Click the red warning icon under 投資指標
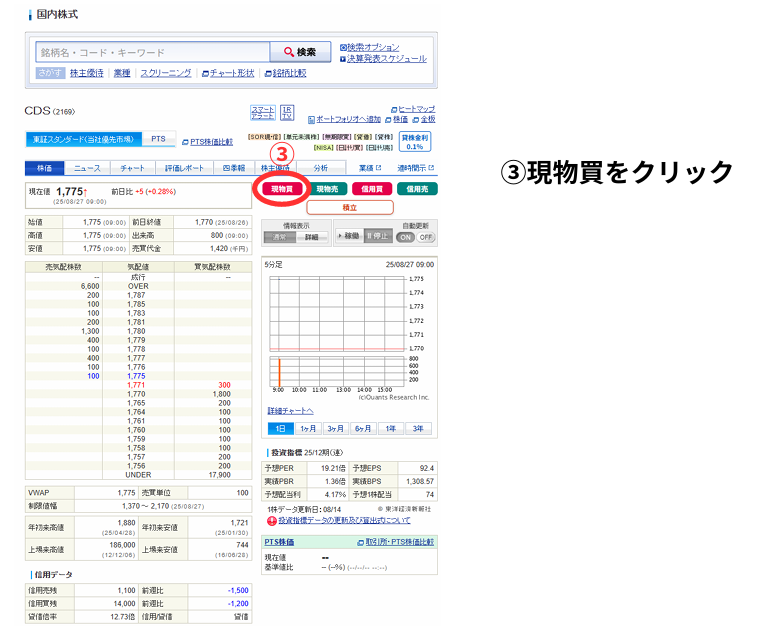The image size is (768, 633). click(x=270, y=520)
